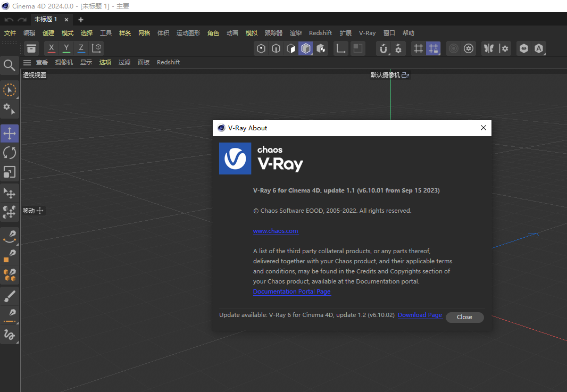Toggle the workplane grid icon
The image size is (567, 392).
pos(419,48)
